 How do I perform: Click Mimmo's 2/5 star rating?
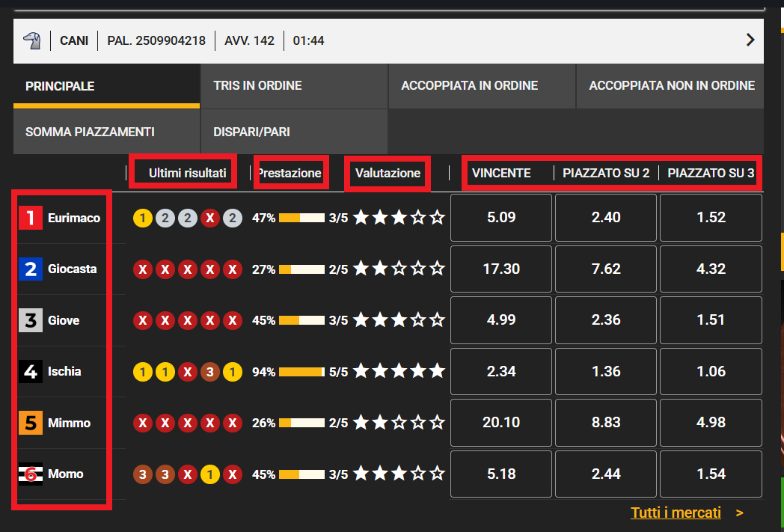click(399, 423)
